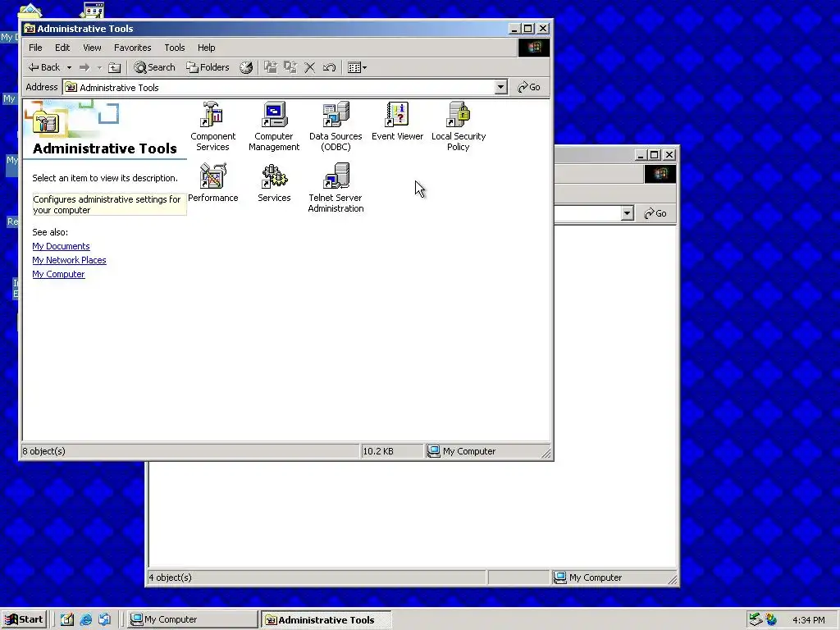This screenshot has height=630, width=840.
Task: Click '8 object(s)' in status bar
Action: click(x=44, y=451)
